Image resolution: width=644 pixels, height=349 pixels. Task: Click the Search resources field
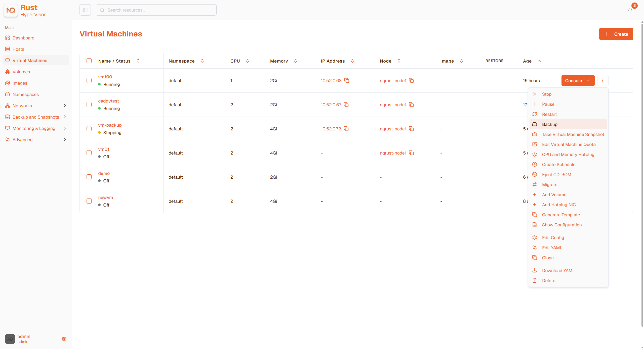click(x=156, y=10)
